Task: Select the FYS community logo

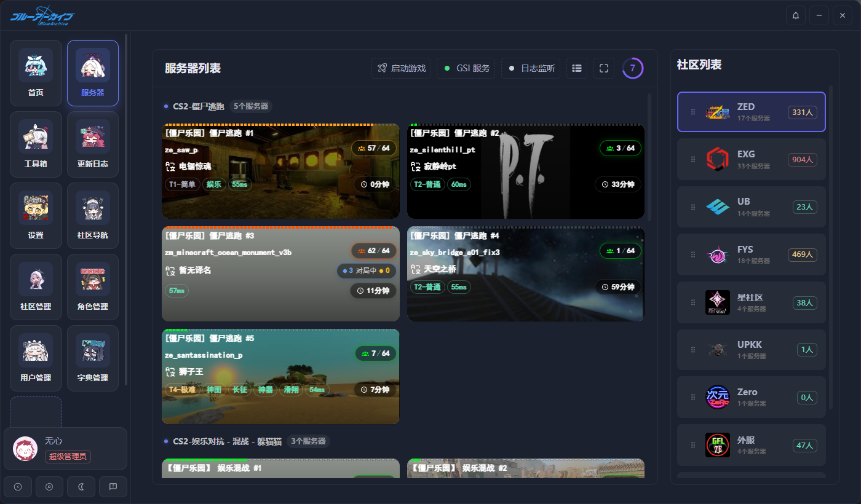Action: coord(718,254)
